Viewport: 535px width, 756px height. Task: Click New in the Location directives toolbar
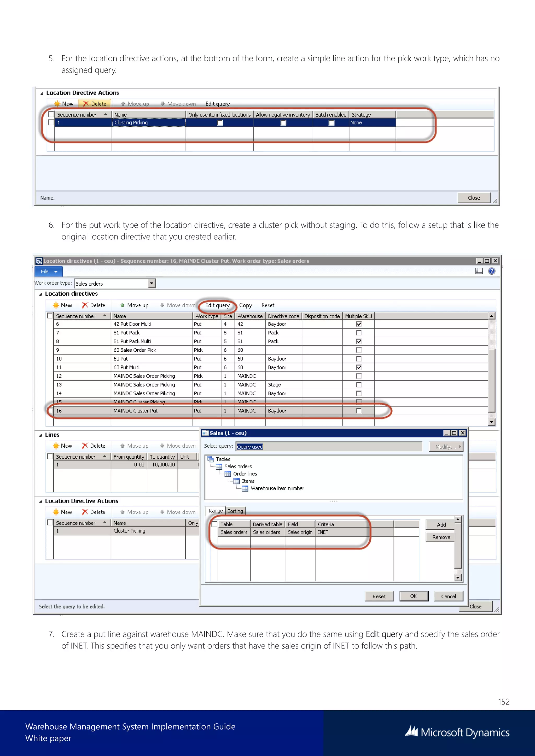tap(63, 305)
